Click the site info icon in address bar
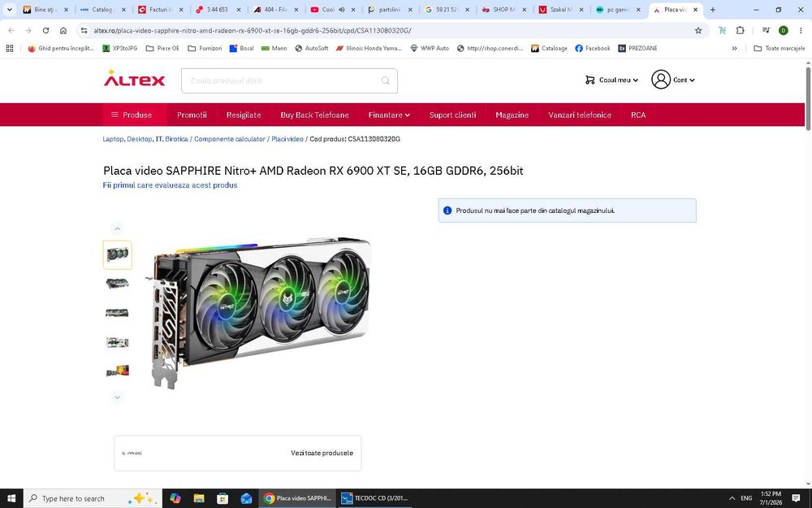The image size is (812, 508). click(84, 31)
